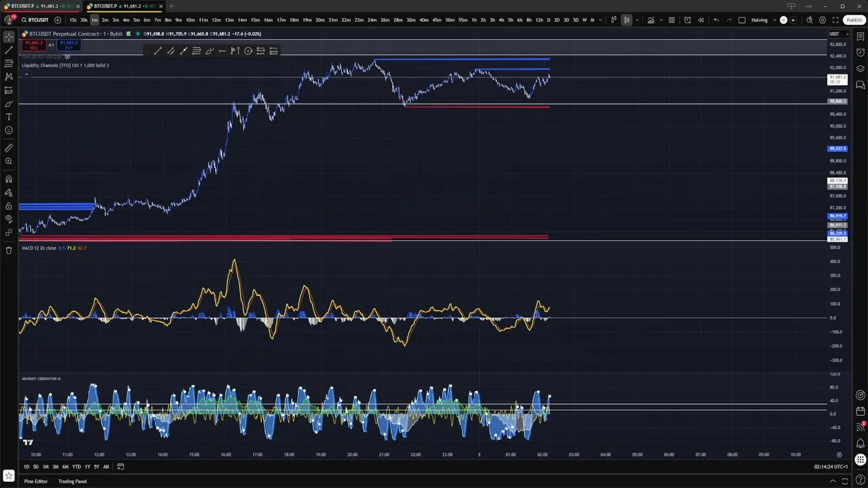
Task: Switch to the D daily timeframe
Action: (549, 20)
